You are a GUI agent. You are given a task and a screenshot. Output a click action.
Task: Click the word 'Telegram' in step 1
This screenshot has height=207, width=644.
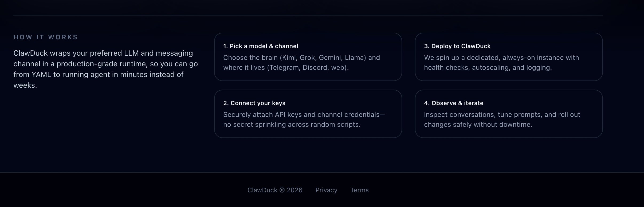(284, 67)
